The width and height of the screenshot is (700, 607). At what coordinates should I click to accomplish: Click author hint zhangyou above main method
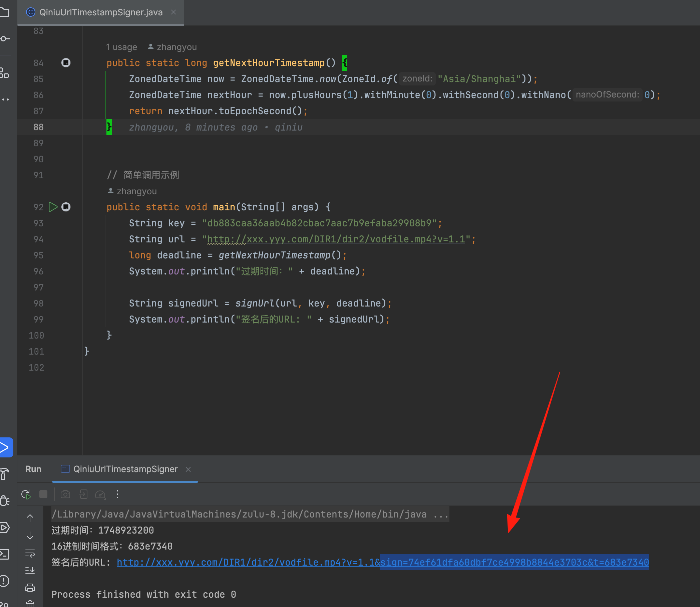coord(132,191)
